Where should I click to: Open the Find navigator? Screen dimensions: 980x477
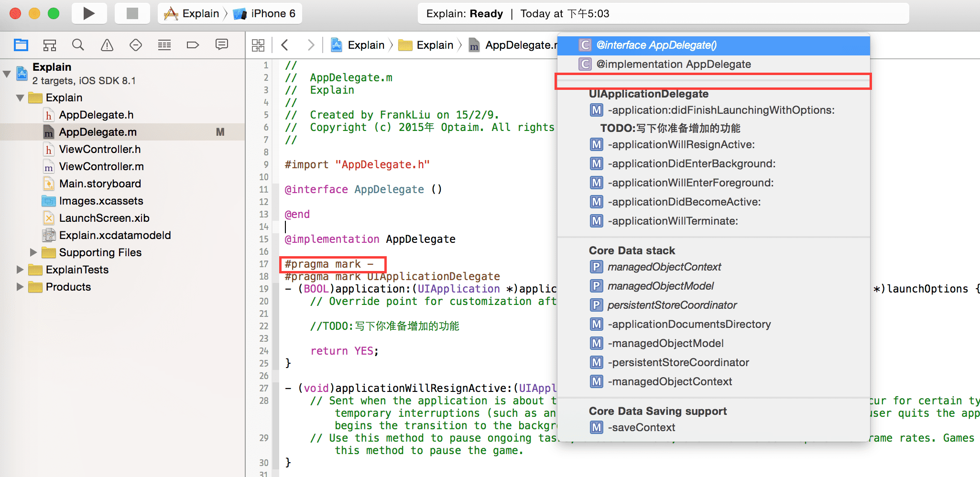(78, 45)
